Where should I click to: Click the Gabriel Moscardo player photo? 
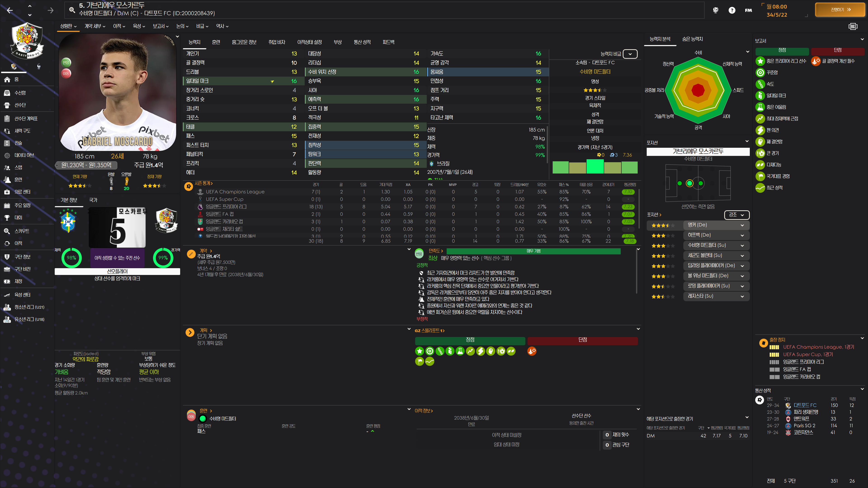pyautogui.click(x=117, y=93)
